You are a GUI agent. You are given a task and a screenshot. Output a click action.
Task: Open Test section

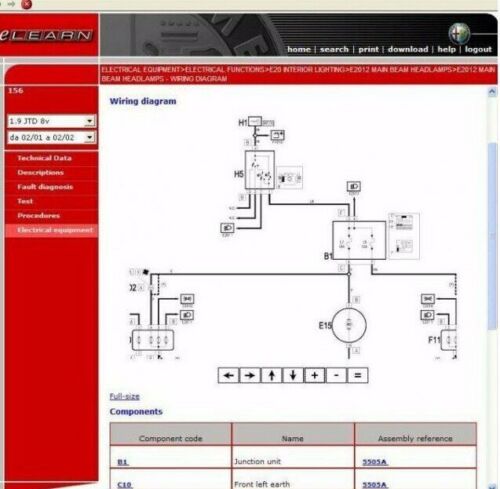[25, 201]
